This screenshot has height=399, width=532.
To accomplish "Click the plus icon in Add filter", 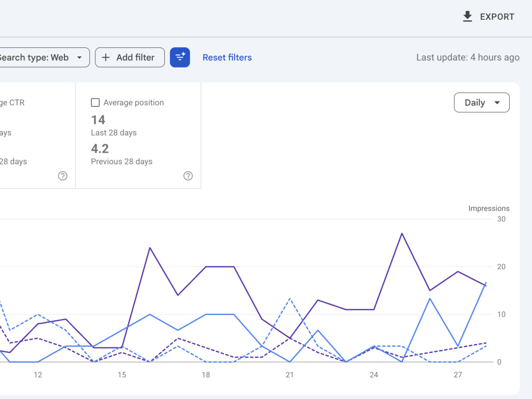I will (x=105, y=57).
